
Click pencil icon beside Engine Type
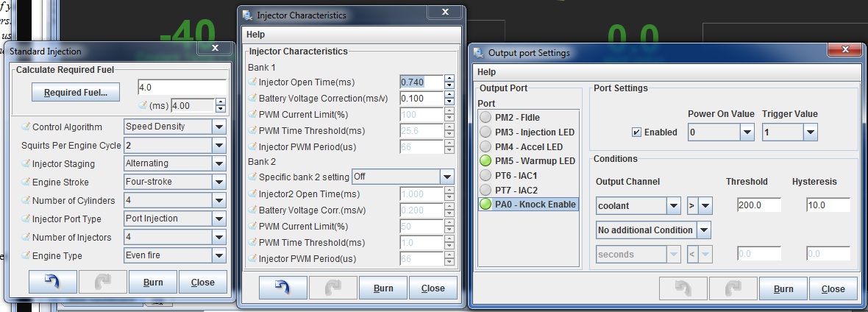pyautogui.click(x=26, y=255)
